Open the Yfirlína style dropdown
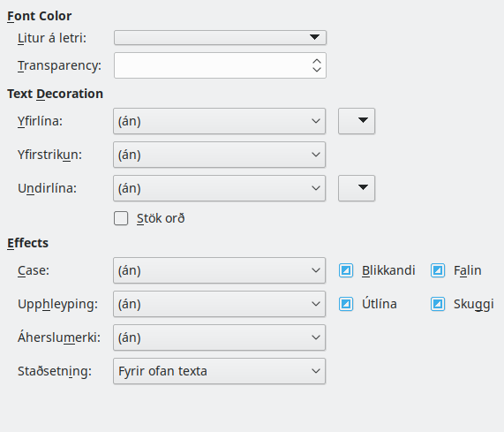The image size is (504, 432). (x=219, y=121)
